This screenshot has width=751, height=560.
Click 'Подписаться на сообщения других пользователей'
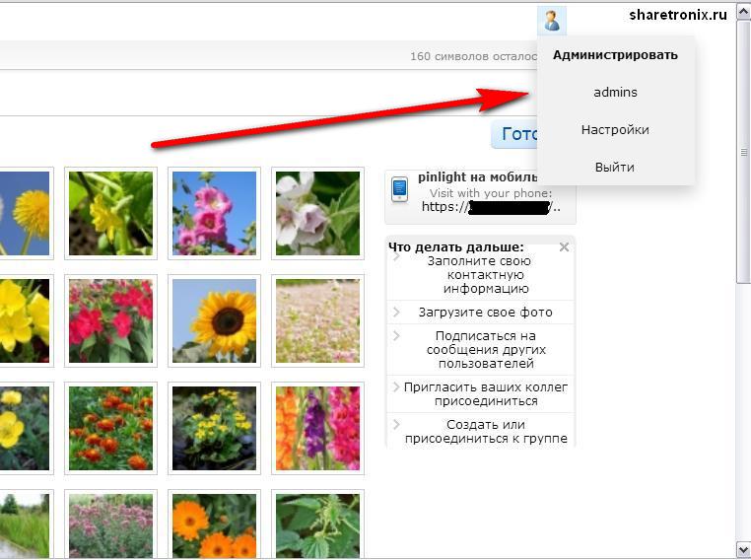(x=486, y=350)
